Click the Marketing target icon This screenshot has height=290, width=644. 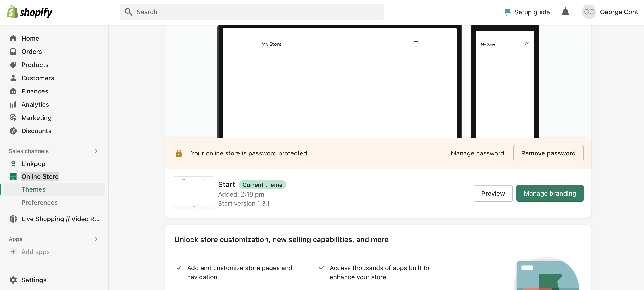(x=13, y=118)
